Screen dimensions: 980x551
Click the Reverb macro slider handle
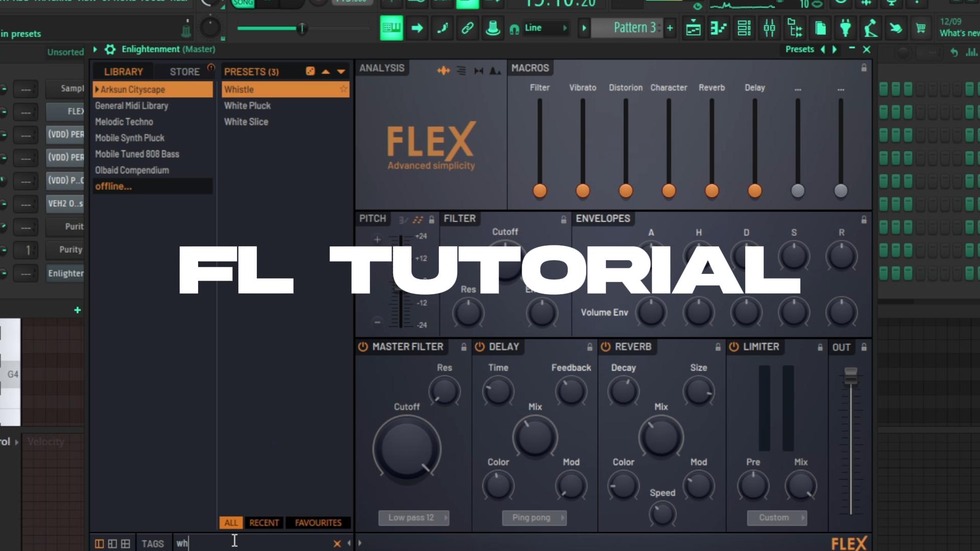tap(712, 191)
